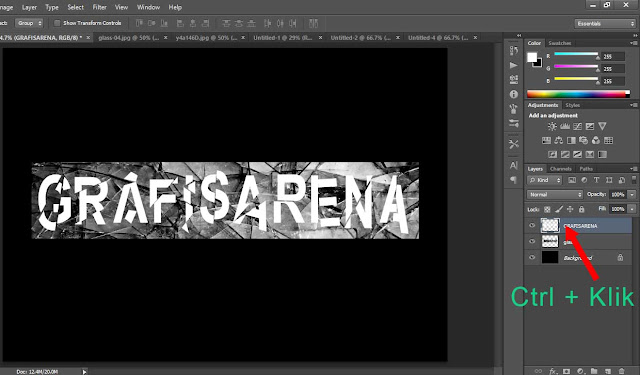This screenshot has height=375, width=640.
Task: Hide the Background layer
Action: point(532,257)
